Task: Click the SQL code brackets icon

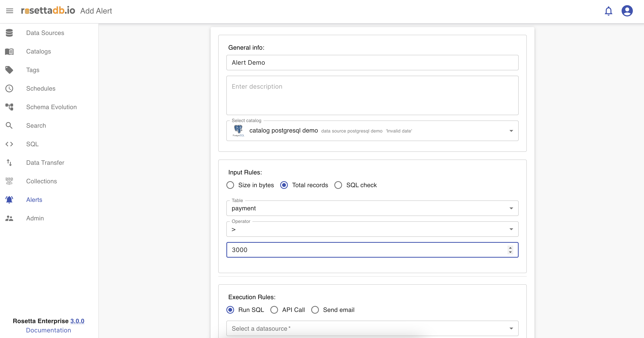Action: [x=9, y=144]
